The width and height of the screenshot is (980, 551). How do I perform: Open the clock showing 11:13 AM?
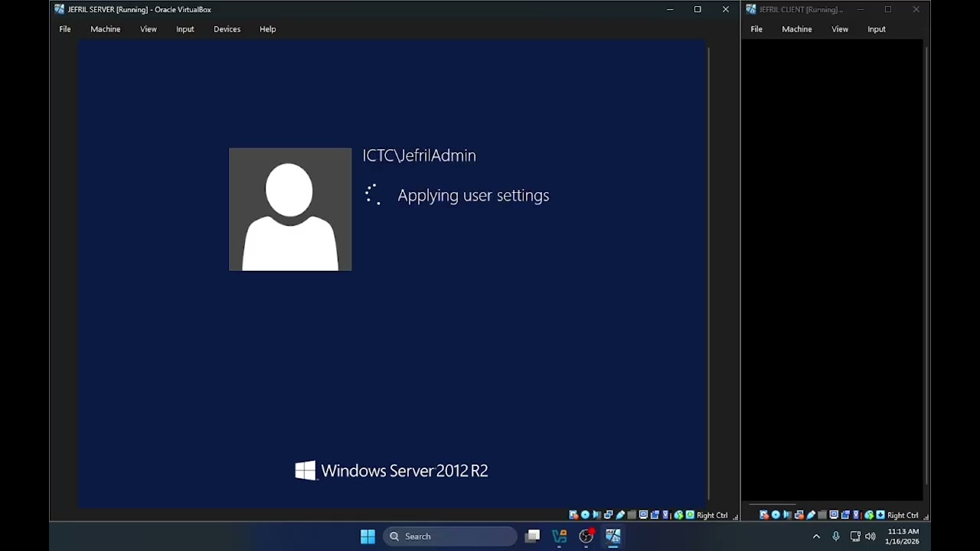click(903, 536)
